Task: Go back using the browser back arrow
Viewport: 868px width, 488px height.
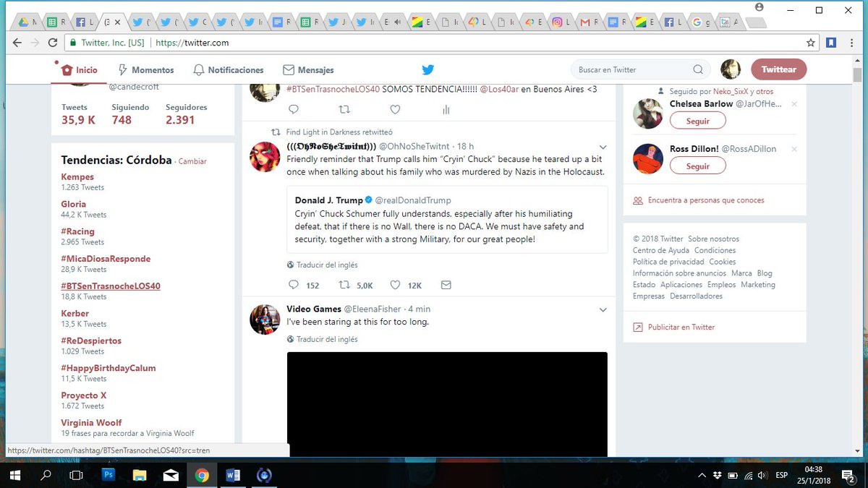Action: (18, 43)
